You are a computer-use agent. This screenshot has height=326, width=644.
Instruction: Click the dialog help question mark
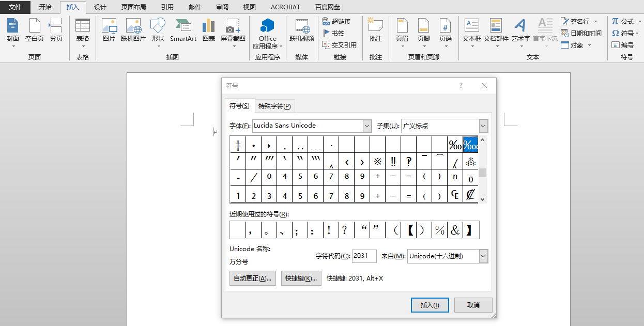461,85
